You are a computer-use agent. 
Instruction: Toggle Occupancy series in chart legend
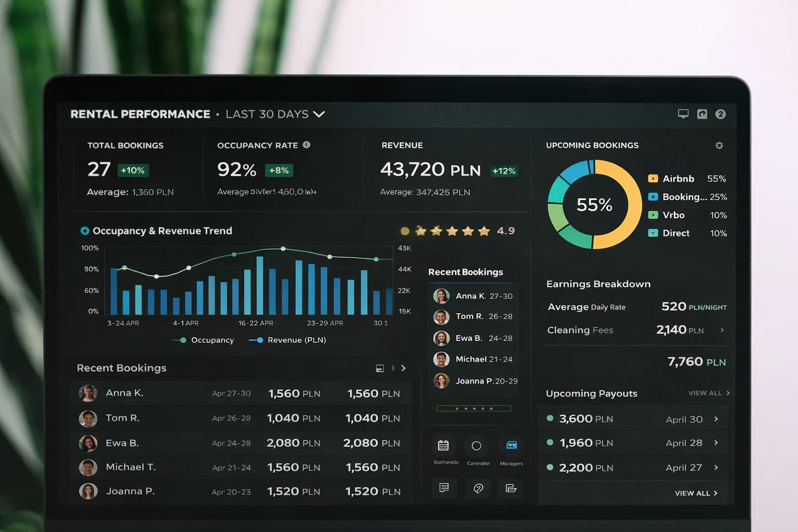point(204,340)
